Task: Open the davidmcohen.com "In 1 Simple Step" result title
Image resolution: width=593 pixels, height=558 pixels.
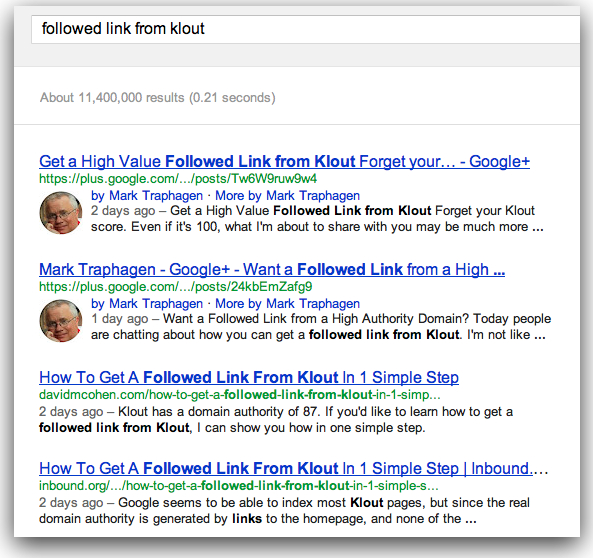Action: 249,378
